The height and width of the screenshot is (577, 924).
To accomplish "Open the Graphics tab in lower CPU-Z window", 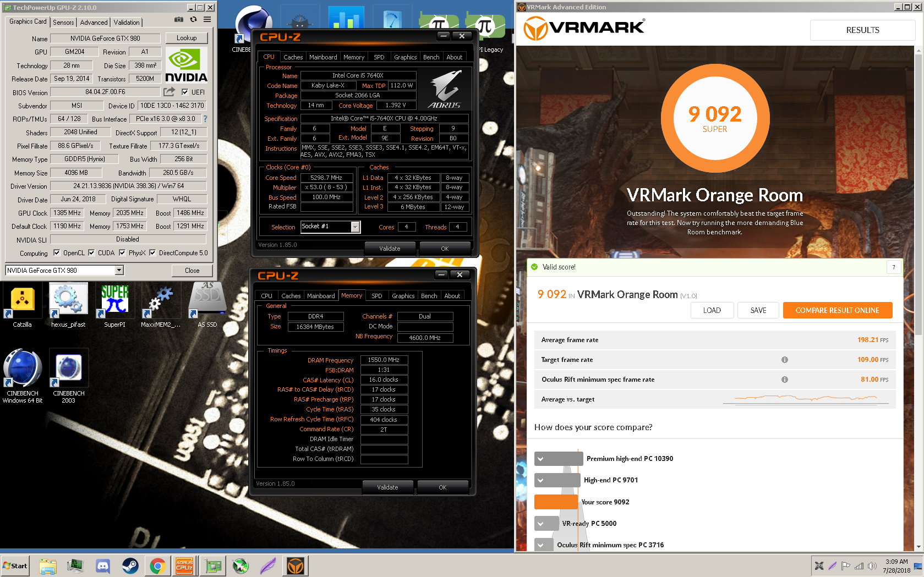I will 403,295.
